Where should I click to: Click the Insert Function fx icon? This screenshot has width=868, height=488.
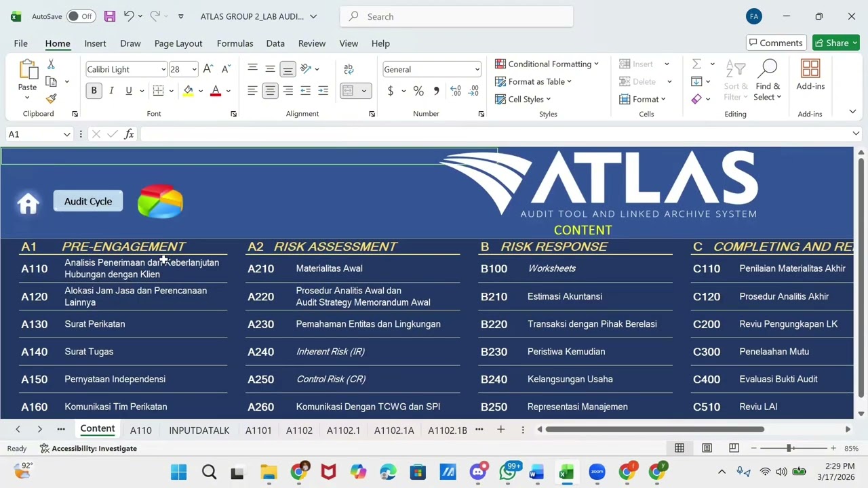[x=129, y=134]
